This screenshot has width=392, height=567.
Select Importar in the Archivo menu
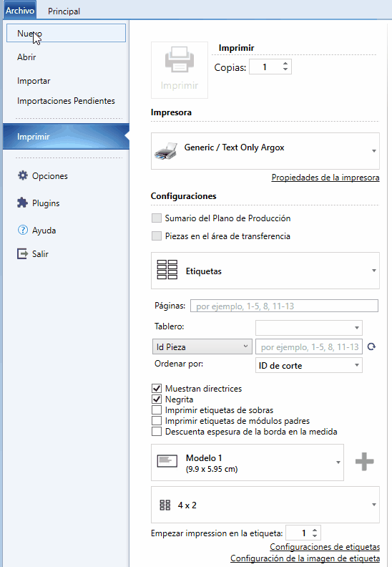point(34,81)
